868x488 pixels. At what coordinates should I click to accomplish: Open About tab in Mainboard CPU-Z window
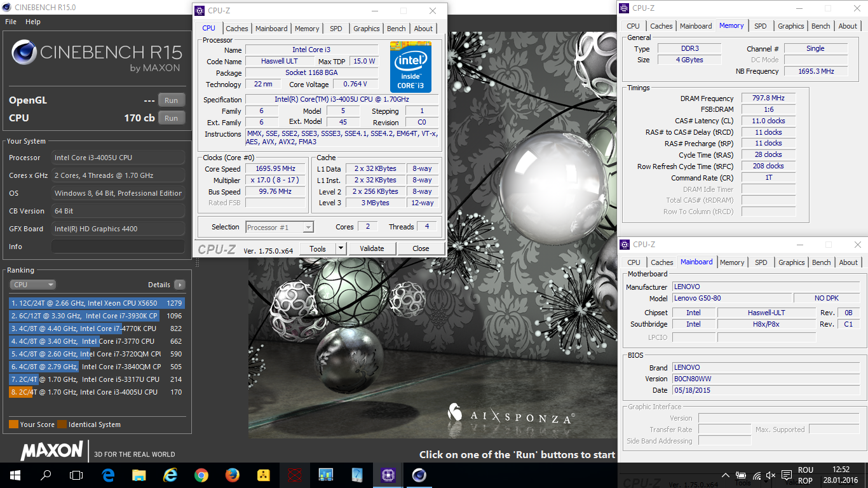pyautogui.click(x=848, y=262)
